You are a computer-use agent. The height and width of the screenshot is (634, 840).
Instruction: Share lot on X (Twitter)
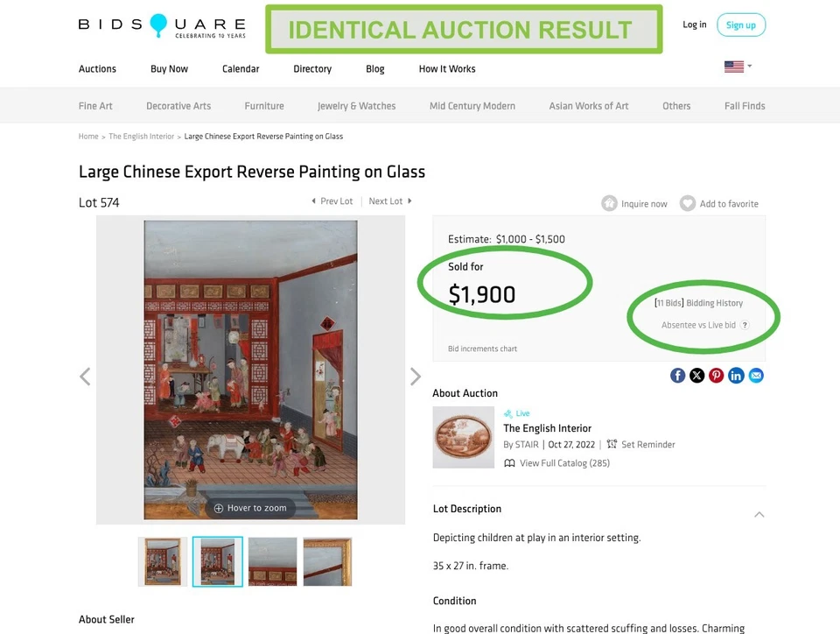click(x=697, y=376)
